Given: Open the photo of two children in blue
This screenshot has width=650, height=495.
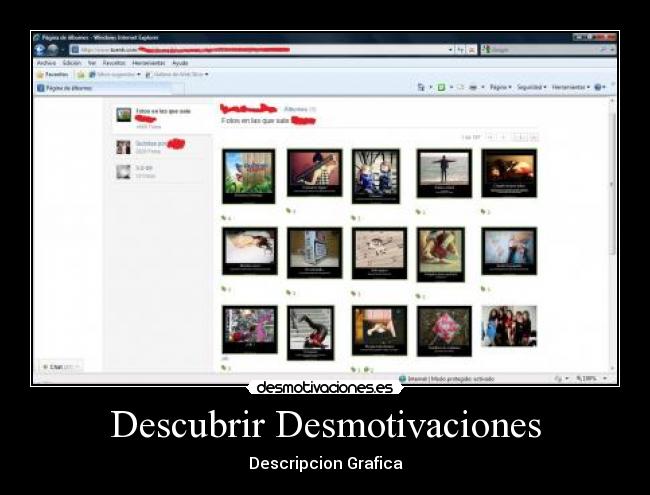Looking at the screenshot, I should point(376,176).
